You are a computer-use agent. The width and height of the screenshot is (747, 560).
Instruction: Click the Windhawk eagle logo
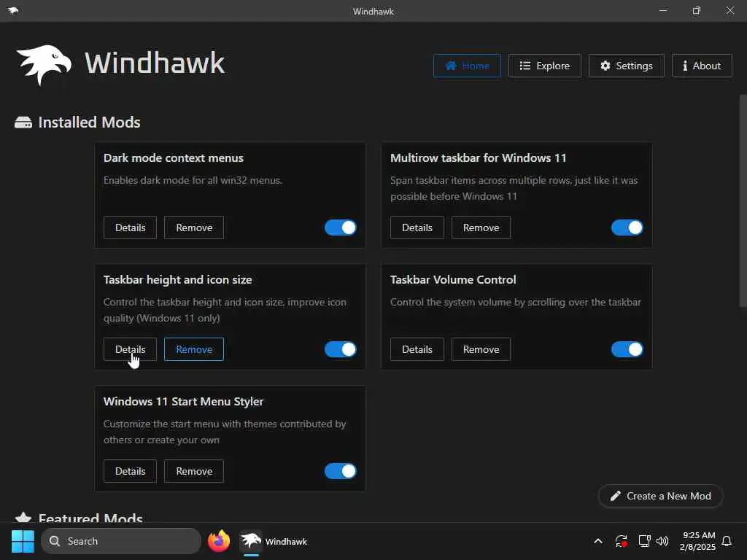44,65
